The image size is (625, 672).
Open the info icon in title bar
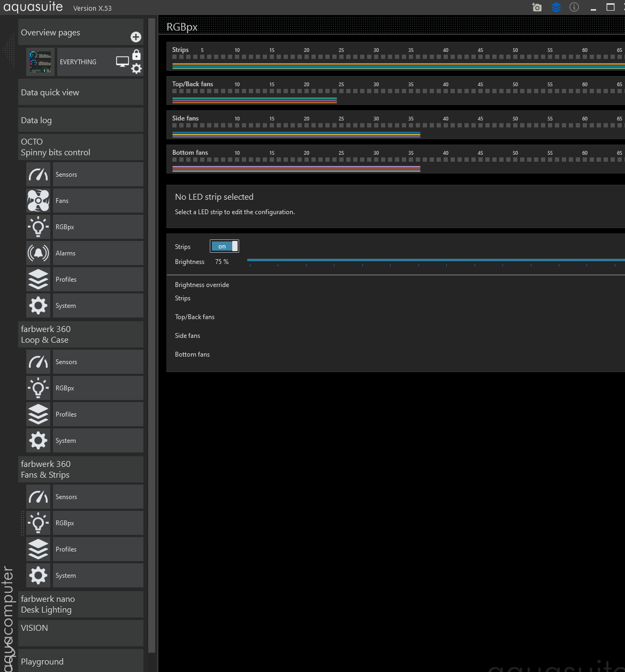(574, 7)
